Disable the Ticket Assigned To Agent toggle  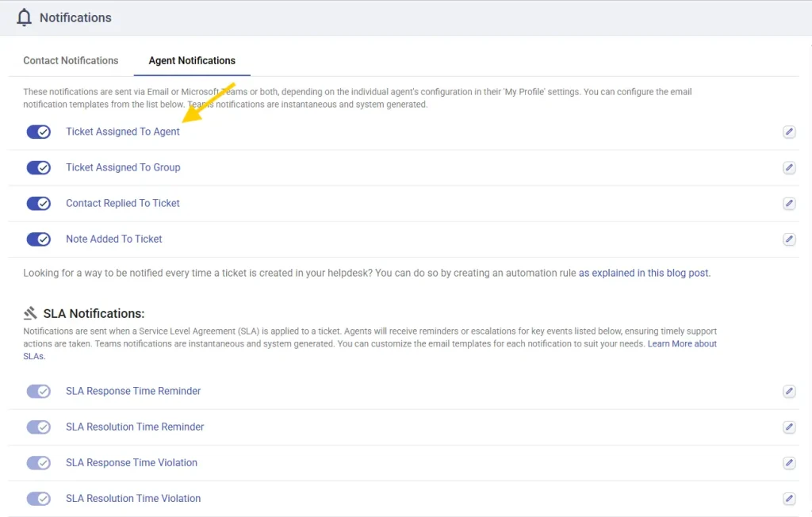[38, 132]
